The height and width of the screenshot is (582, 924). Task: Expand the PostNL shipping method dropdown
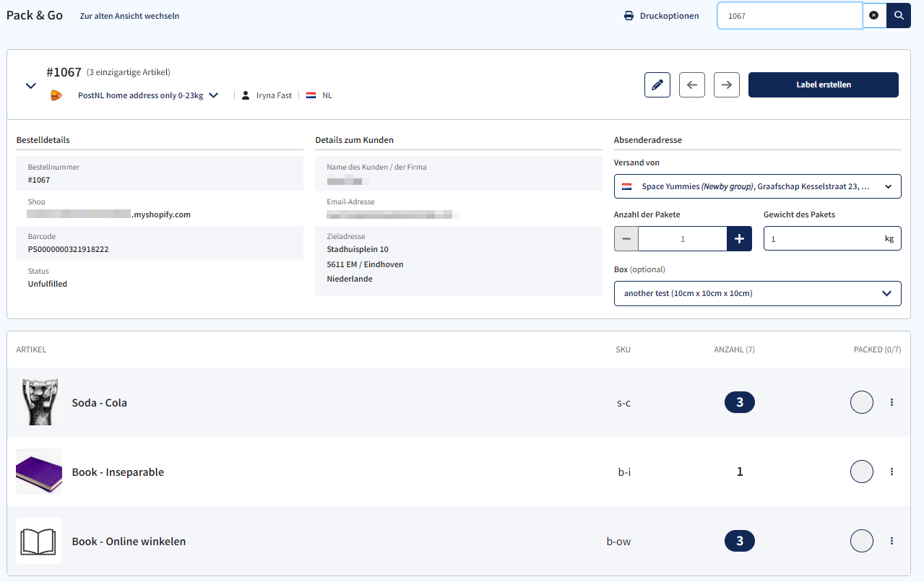(x=213, y=95)
